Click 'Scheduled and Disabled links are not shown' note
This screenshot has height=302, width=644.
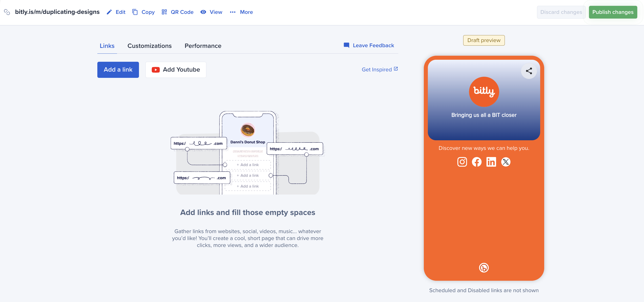point(484,290)
